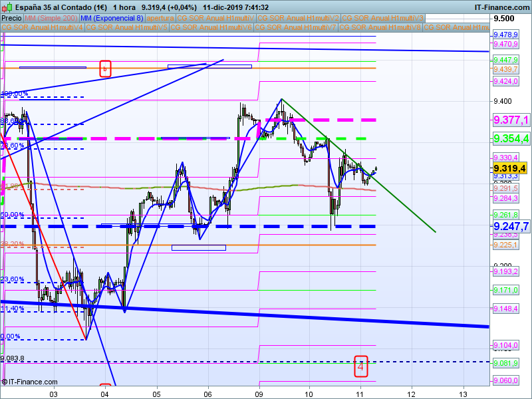This screenshot has height=399, width=532.
Task: Click date 03 on the time axis
Action: tap(54, 394)
